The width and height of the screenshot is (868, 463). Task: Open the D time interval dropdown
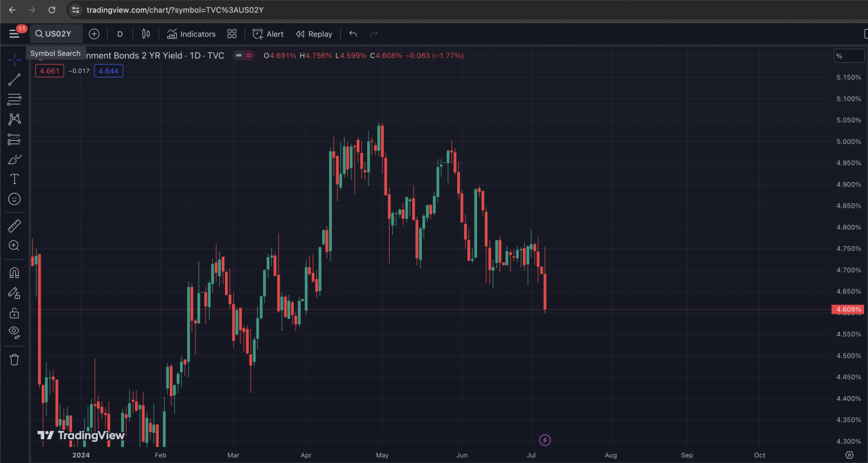pyautogui.click(x=120, y=34)
